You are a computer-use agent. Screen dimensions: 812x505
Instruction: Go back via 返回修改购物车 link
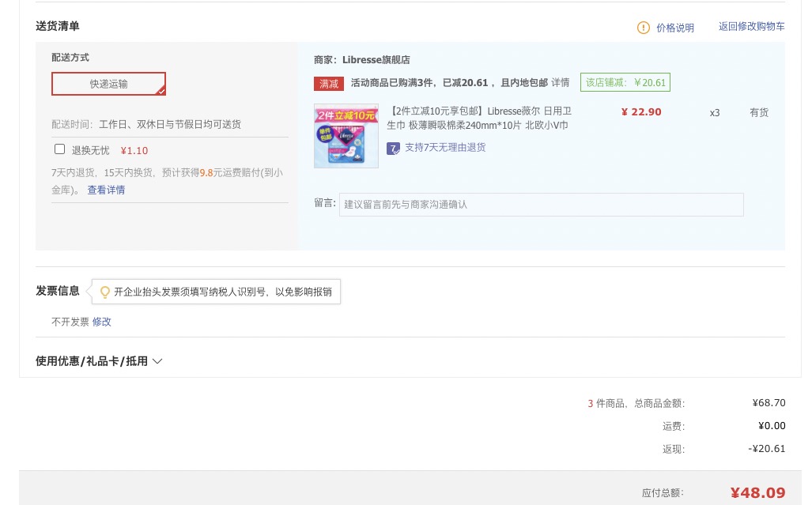(x=751, y=26)
